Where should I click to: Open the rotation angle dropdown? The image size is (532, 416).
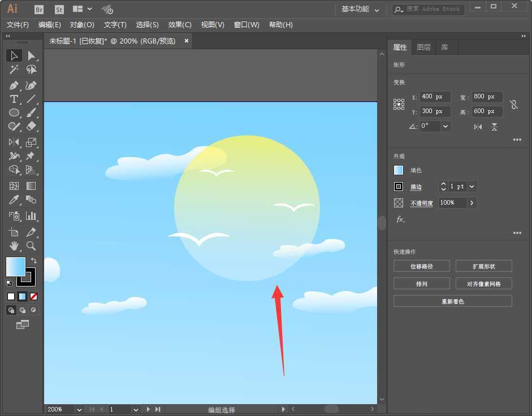(x=444, y=126)
